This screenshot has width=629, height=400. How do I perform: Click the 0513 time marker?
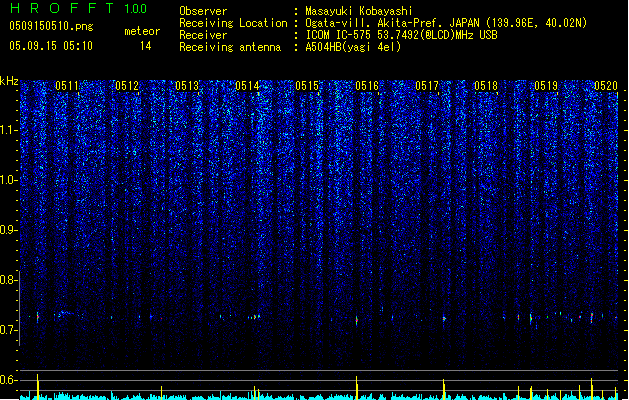[x=187, y=86]
